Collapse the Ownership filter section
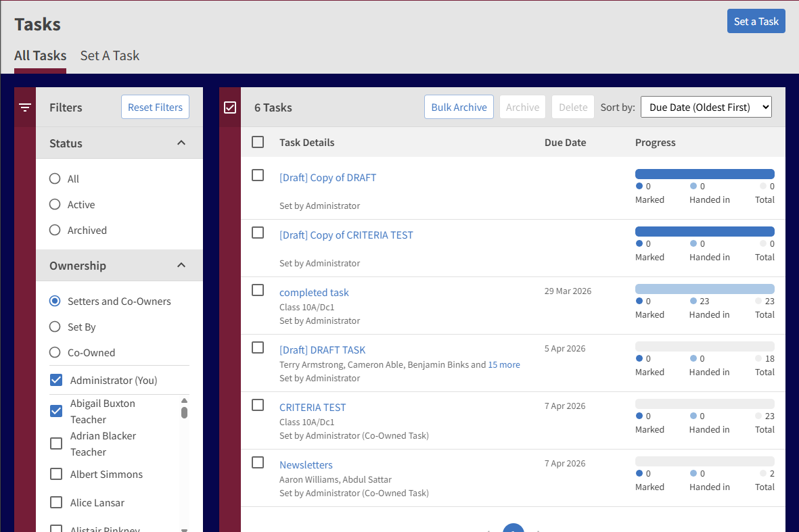 [x=181, y=265]
